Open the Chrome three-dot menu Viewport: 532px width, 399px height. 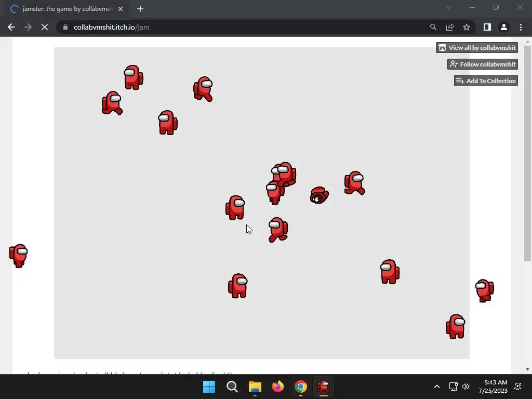(x=521, y=27)
